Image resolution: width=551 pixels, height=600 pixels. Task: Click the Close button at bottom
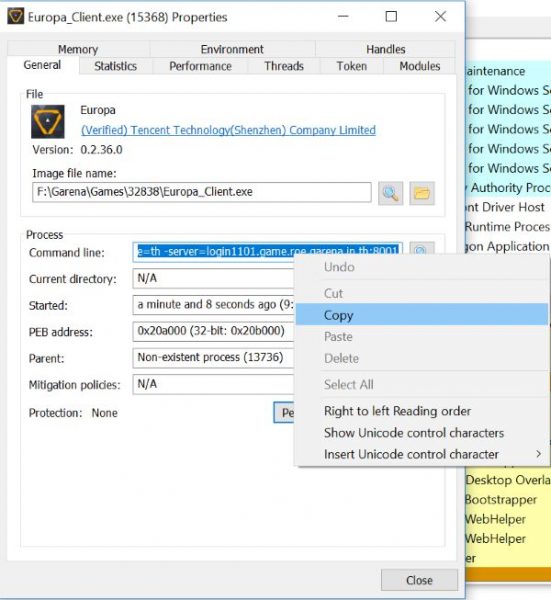(419, 580)
